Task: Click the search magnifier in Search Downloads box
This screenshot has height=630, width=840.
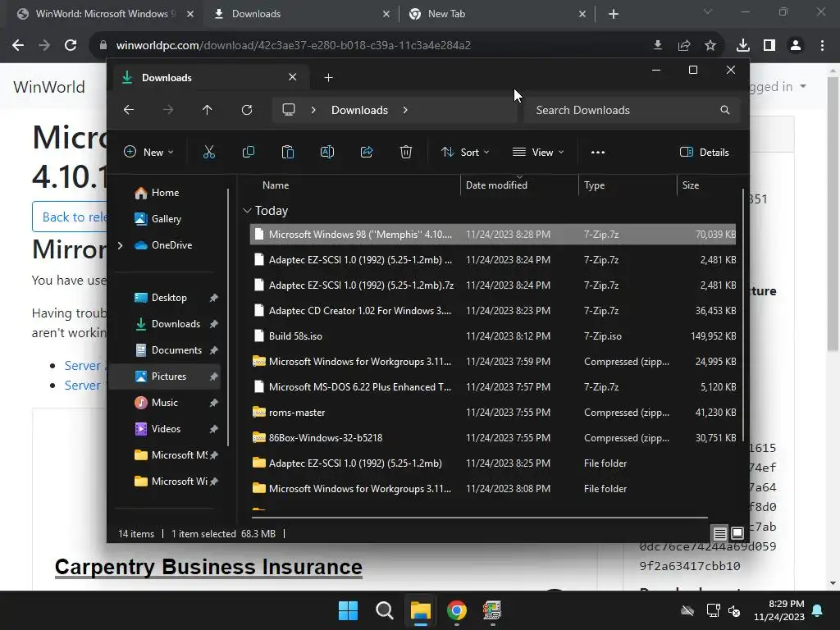Action: (x=725, y=110)
